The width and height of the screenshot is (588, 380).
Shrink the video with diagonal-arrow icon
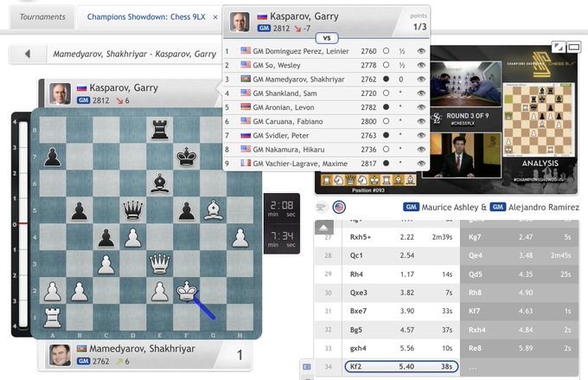point(559,47)
